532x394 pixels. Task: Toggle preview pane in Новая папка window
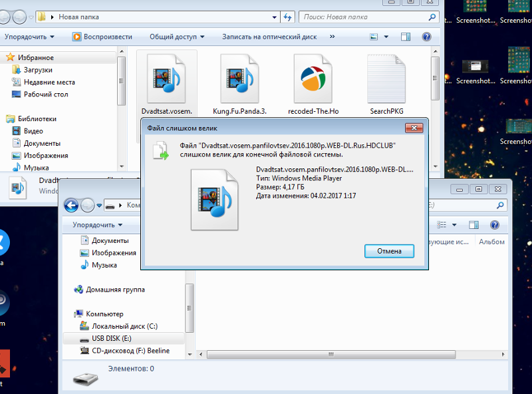point(406,37)
